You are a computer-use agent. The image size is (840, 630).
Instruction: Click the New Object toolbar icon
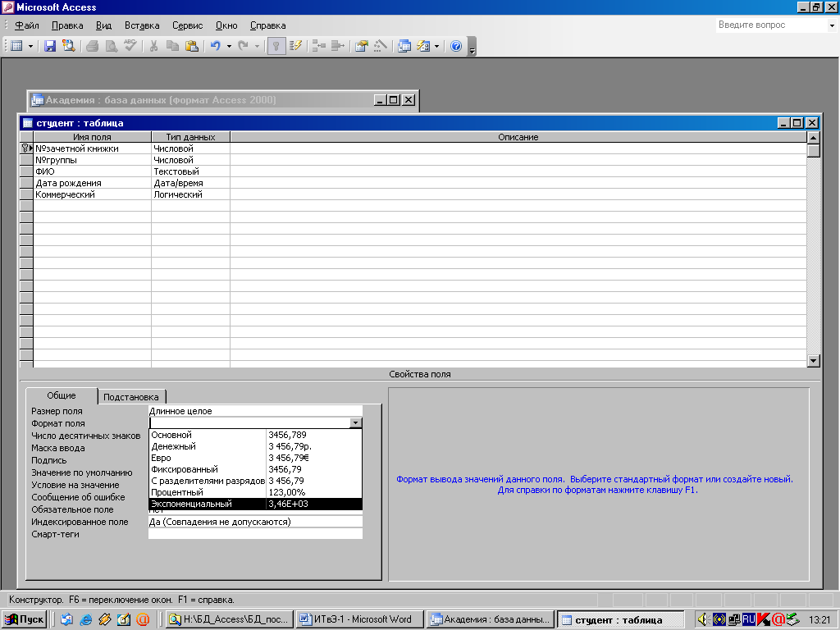[423, 46]
